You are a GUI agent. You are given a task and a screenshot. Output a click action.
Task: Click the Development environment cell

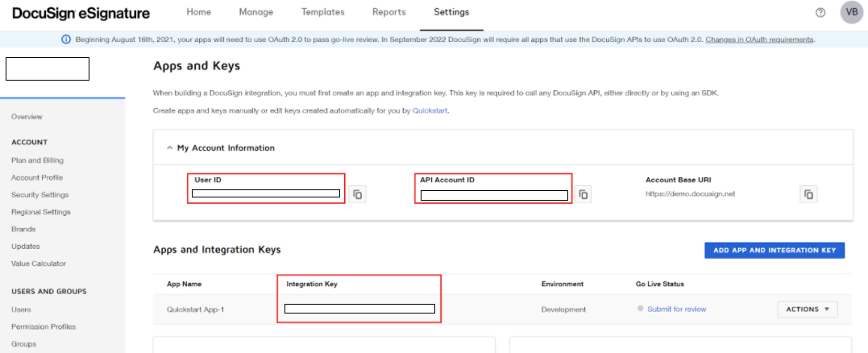[563, 309]
